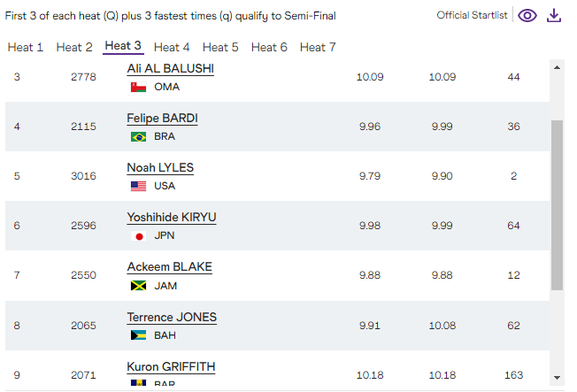Open Ackeem BLAKE profile link
Screen dimensions: 577x392
[x=169, y=267]
